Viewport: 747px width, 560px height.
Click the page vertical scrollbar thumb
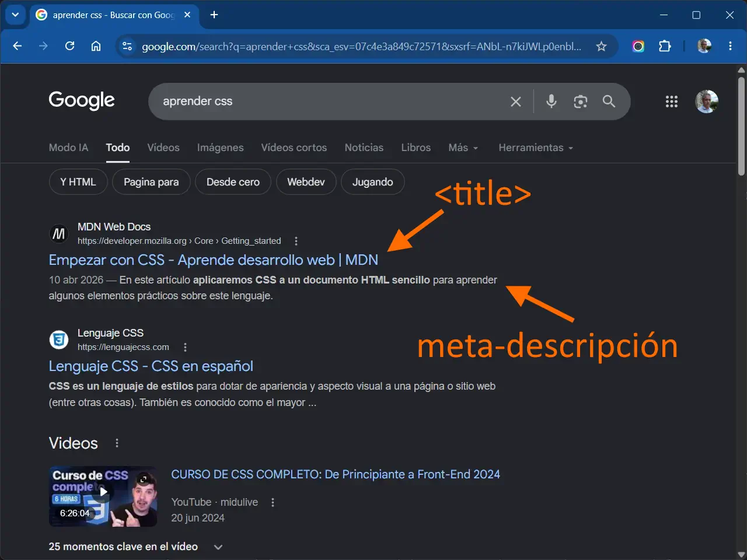(x=742, y=126)
